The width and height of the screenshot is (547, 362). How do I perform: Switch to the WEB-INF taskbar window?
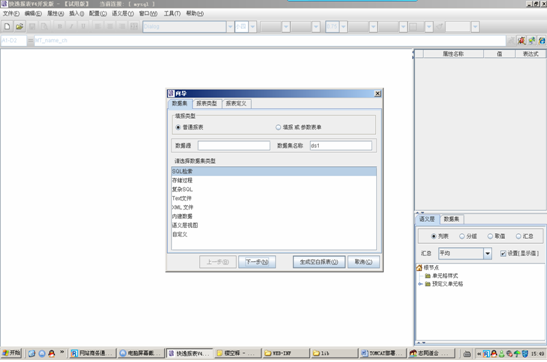coord(286,353)
